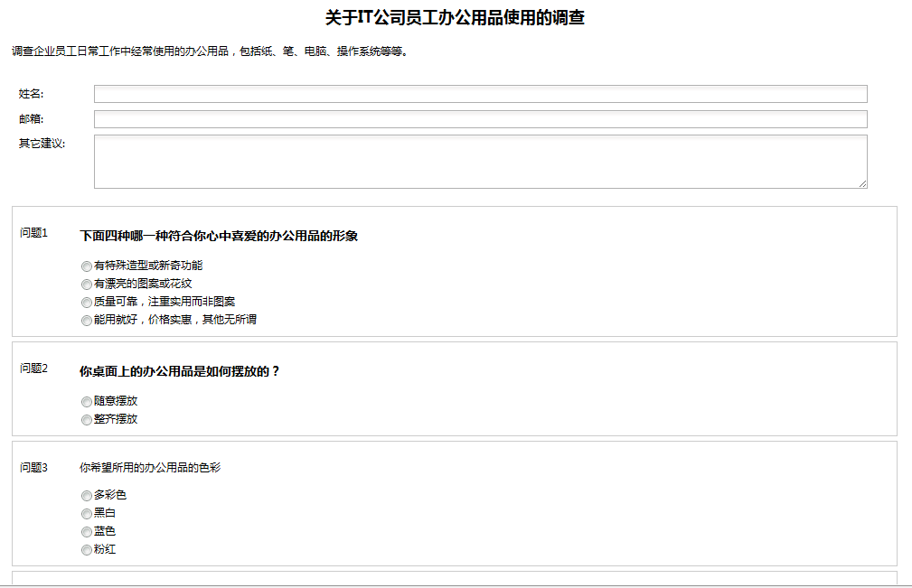Click the 姓名 text input field

[480, 94]
